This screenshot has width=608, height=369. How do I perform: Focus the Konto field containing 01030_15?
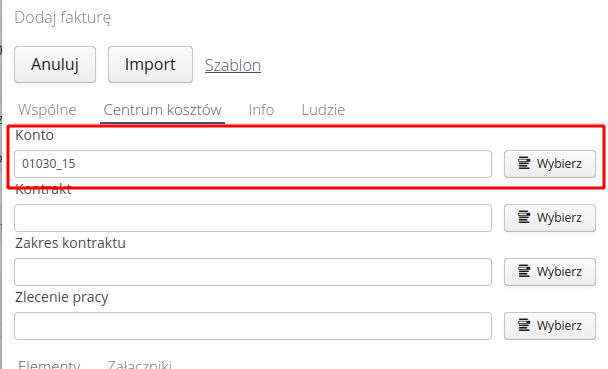[253, 164]
